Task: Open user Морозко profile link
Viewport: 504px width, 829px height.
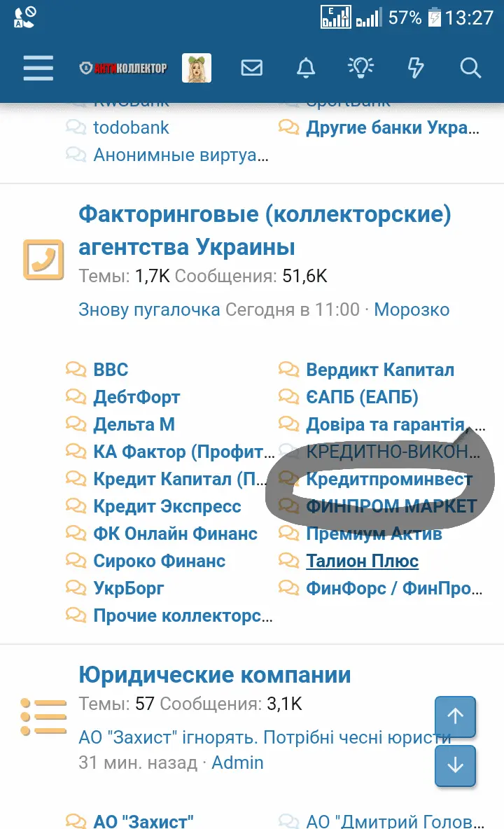Action: pyautogui.click(x=412, y=309)
